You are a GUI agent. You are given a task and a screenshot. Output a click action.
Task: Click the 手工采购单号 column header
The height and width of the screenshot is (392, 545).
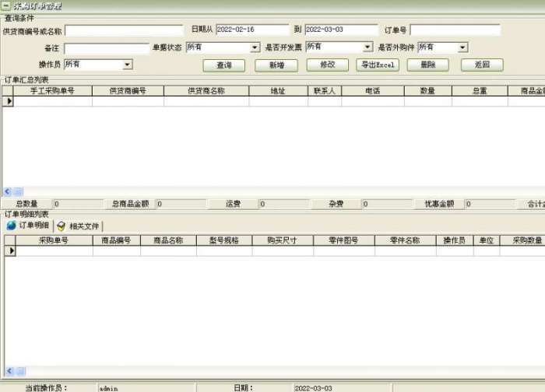click(x=52, y=91)
